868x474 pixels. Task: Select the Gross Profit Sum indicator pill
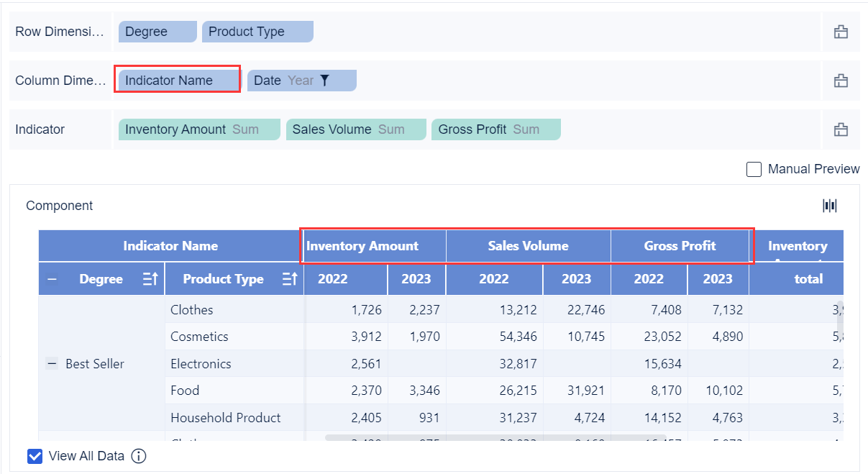coord(495,129)
